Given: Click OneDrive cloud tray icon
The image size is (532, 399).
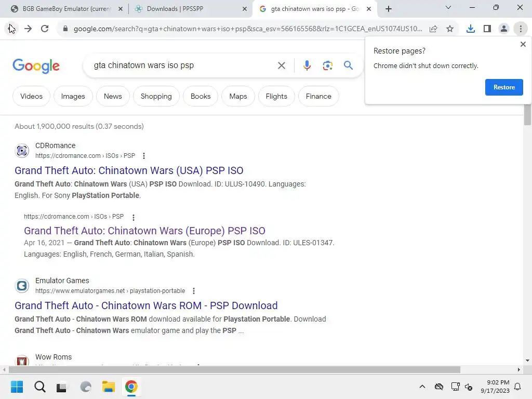Looking at the screenshot, I should pyautogui.click(x=438, y=387).
